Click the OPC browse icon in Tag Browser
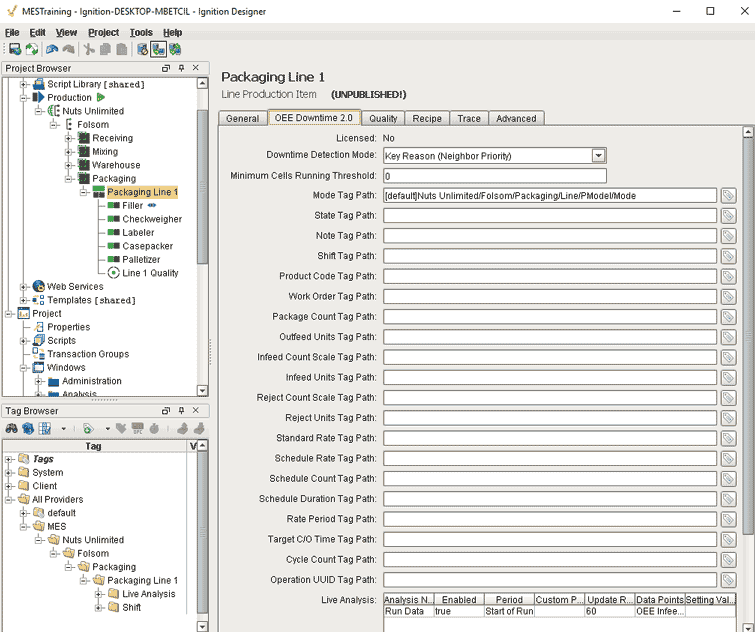This screenshot has height=632, width=755. pos(138,428)
